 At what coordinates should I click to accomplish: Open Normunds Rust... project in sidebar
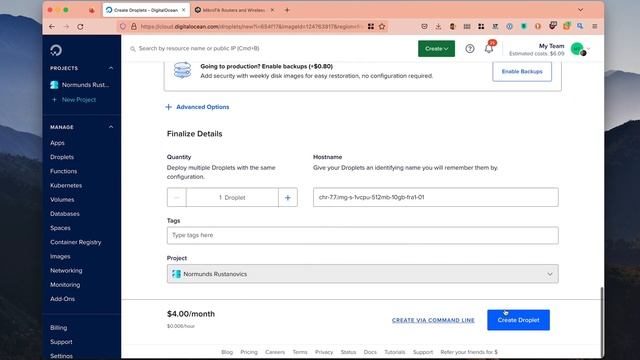pos(85,85)
